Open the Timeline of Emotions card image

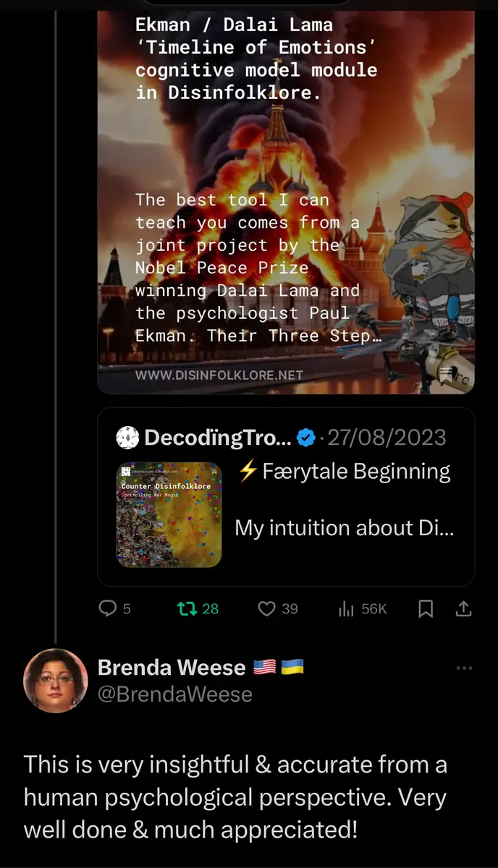(286, 202)
